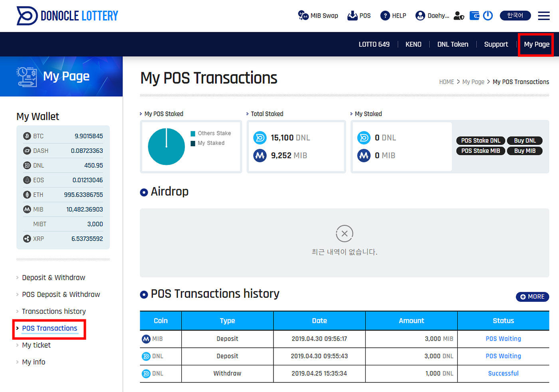Screen dimensions: 559x392
Task: Click DNL icon in Total Staked
Action: click(260, 138)
